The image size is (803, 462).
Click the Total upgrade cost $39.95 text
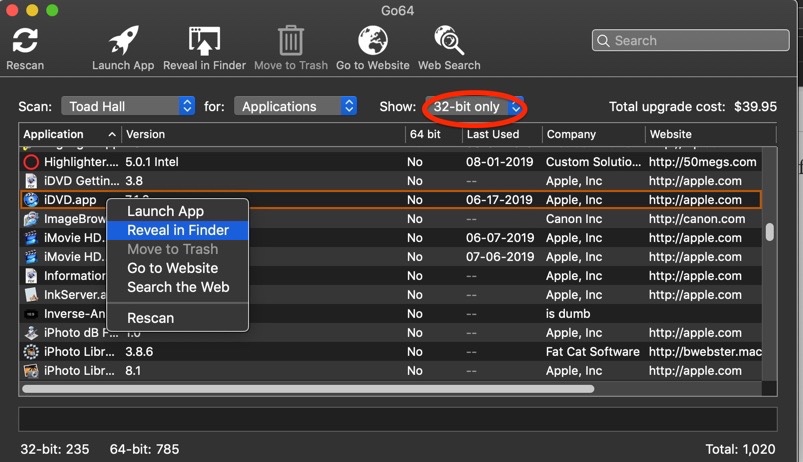(693, 107)
